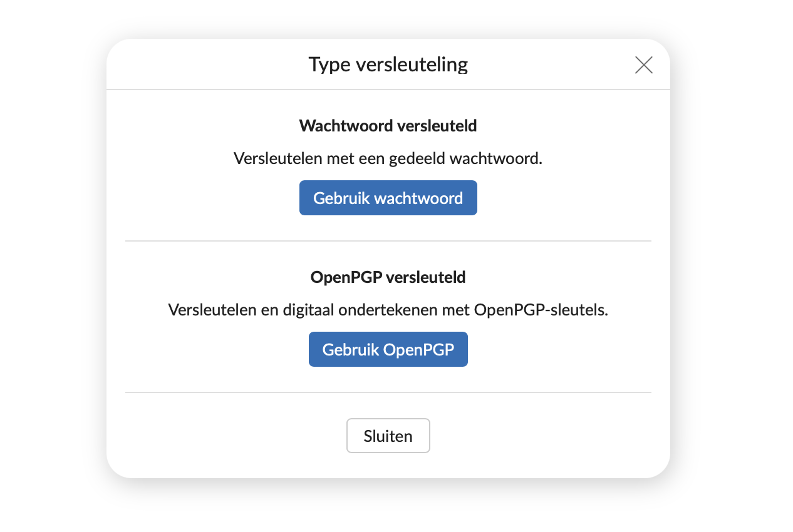
Task: Click the Type versleuteling title text
Action: (388, 64)
